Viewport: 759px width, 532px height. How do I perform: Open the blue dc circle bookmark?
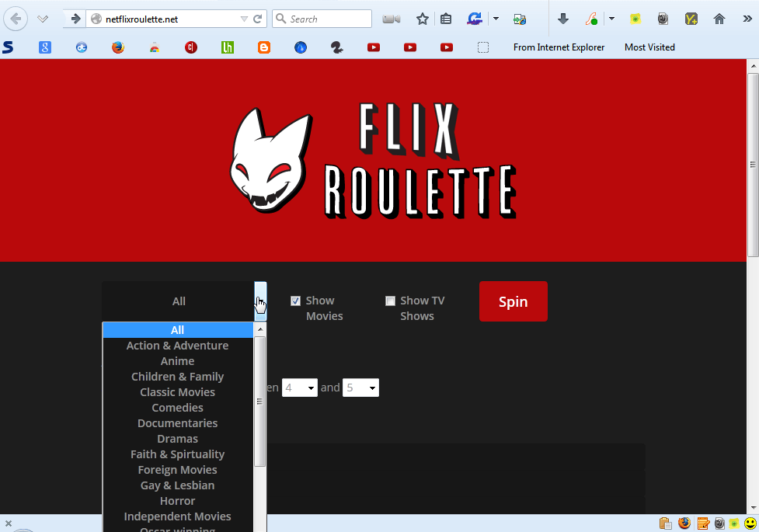pos(82,47)
